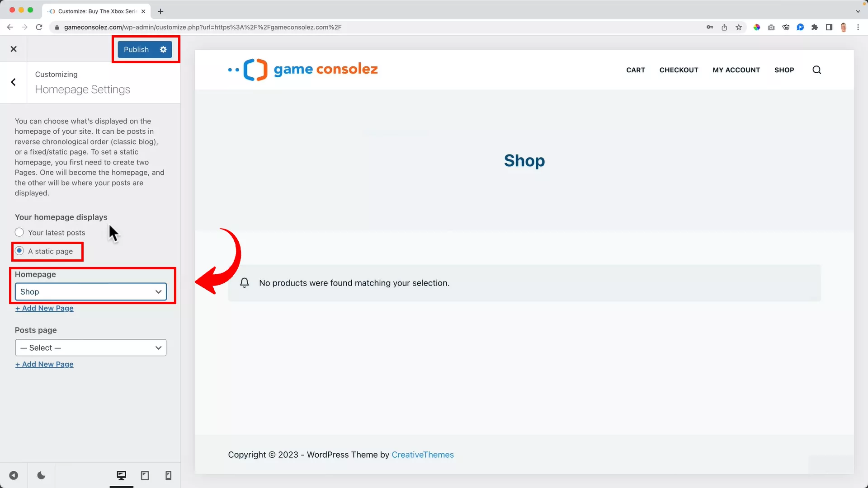Close the Customizer with X icon
868x488 pixels.
click(14, 49)
